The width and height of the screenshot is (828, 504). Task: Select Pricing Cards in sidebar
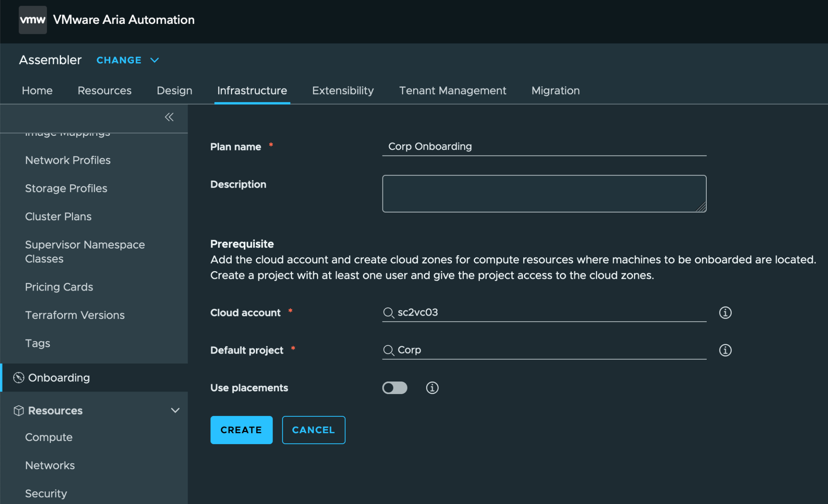(59, 287)
